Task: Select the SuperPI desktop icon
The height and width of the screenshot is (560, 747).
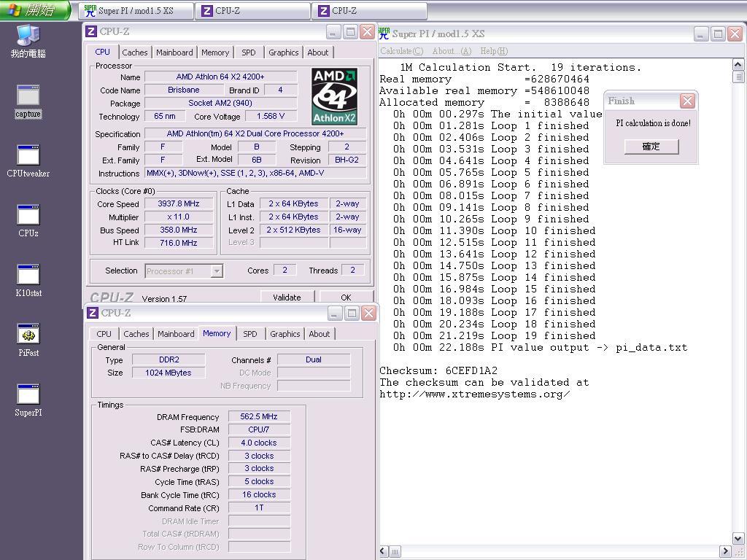Action: click(x=28, y=400)
